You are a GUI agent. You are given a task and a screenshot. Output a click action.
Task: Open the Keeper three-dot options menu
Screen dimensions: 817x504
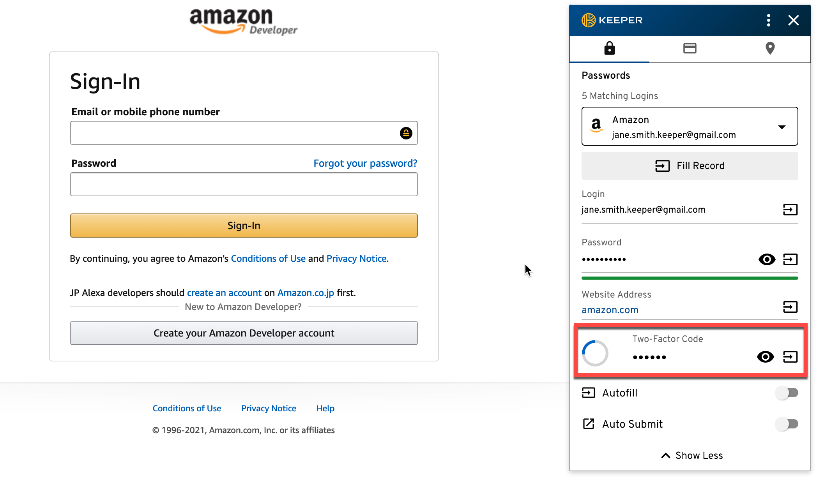[x=768, y=20]
